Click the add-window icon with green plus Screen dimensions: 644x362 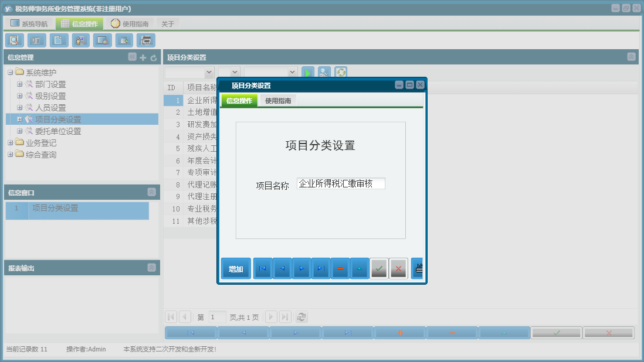pyautogui.click(x=124, y=40)
